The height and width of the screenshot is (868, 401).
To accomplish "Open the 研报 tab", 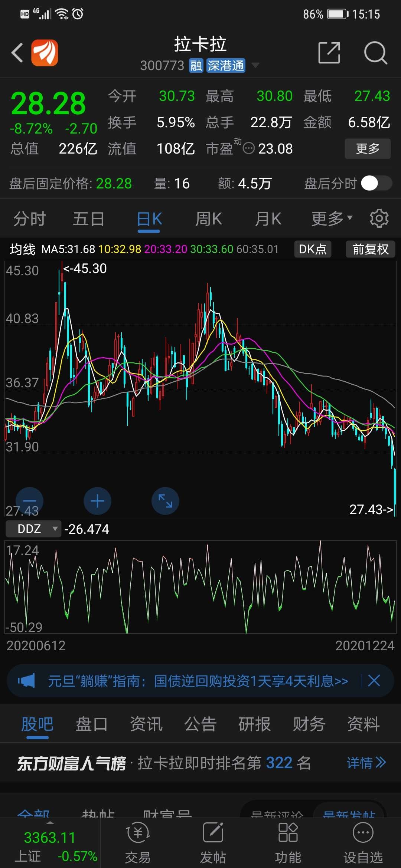I will [255, 724].
